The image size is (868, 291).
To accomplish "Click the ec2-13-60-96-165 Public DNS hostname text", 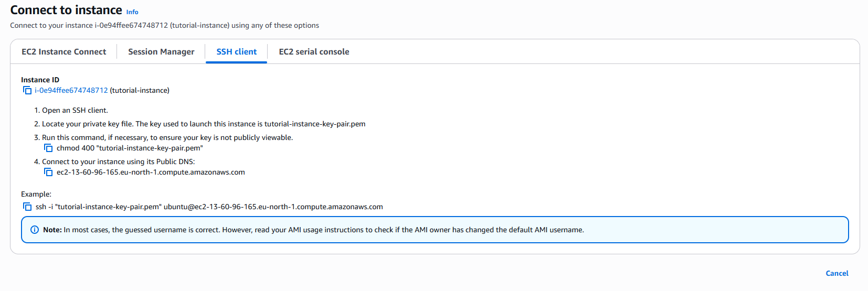I will click(151, 172).
